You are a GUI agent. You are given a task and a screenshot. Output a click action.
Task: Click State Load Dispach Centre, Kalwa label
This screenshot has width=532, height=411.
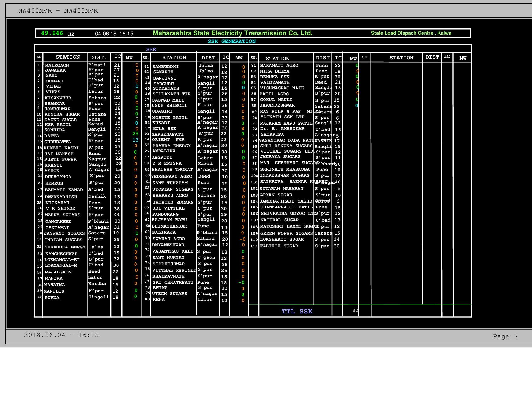click(411, 33)
